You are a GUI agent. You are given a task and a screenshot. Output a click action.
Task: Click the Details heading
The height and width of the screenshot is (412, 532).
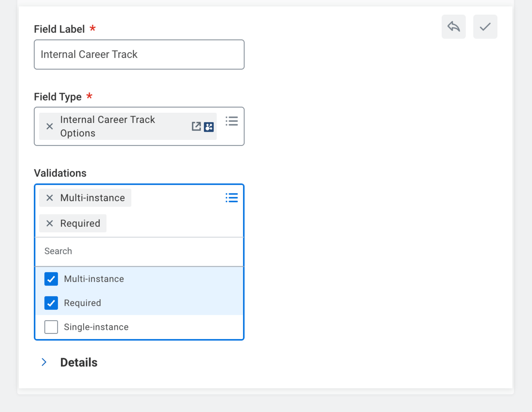[x=79, y=363]
